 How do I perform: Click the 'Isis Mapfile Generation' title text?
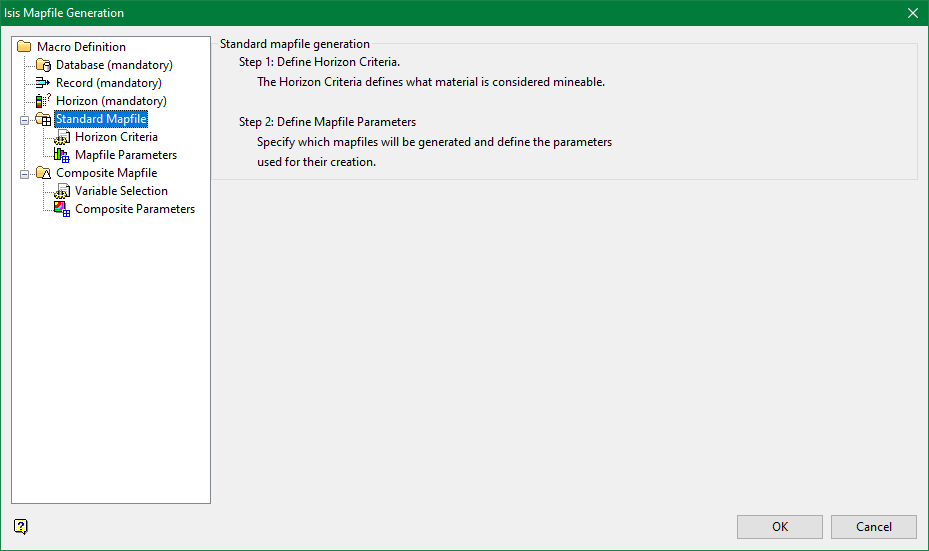pyautogui.click(x=64, y=13)
